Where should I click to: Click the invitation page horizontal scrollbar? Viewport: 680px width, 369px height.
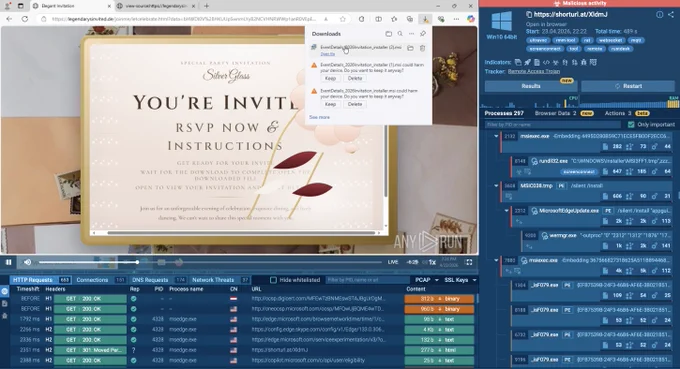point(241,233)
